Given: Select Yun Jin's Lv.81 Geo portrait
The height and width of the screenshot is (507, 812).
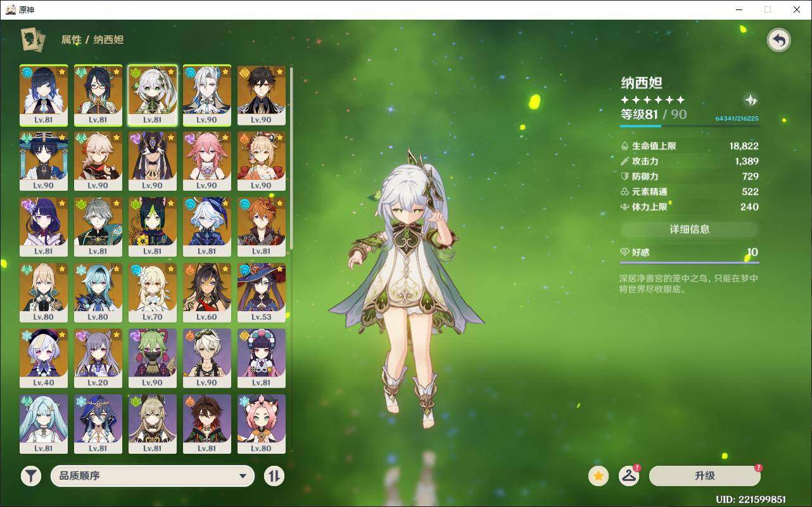Looking at the screenshot, I should click(x=262, y=359).
